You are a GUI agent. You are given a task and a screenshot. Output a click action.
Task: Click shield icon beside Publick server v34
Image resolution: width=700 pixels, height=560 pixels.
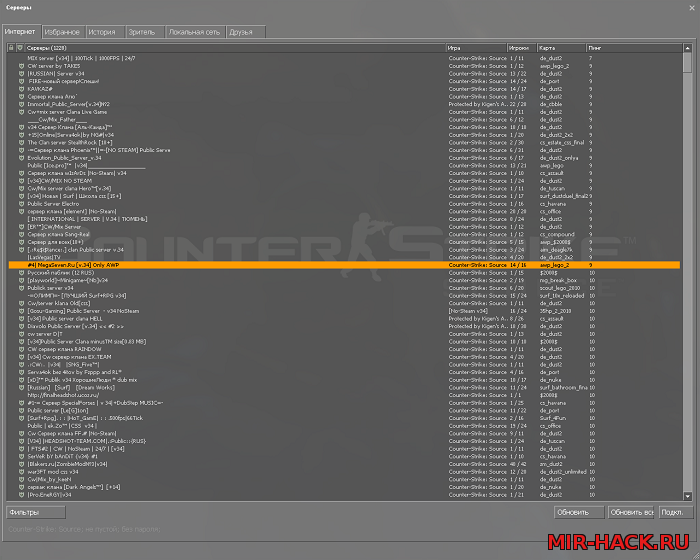tap(20, 287)
